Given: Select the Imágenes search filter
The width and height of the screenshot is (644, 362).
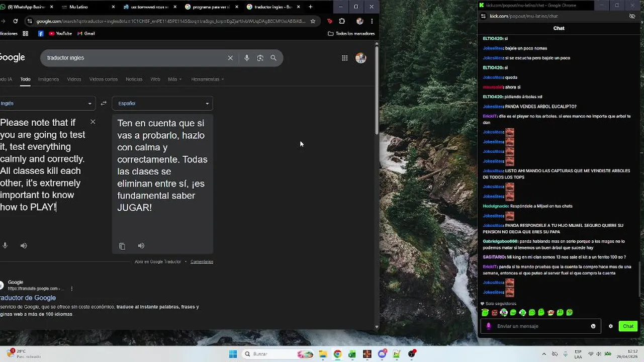Looking at the screenshot, I should point(49,79).
